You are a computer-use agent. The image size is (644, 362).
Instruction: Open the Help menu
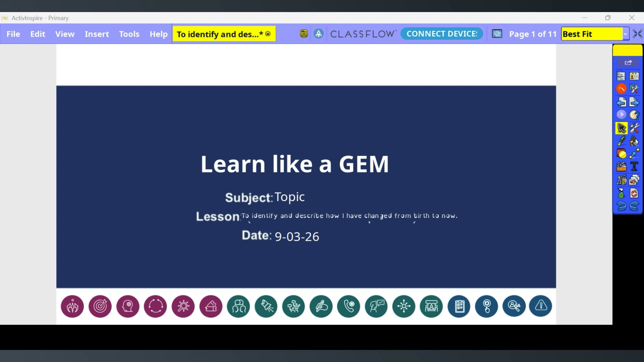click(x=158, y=34)
